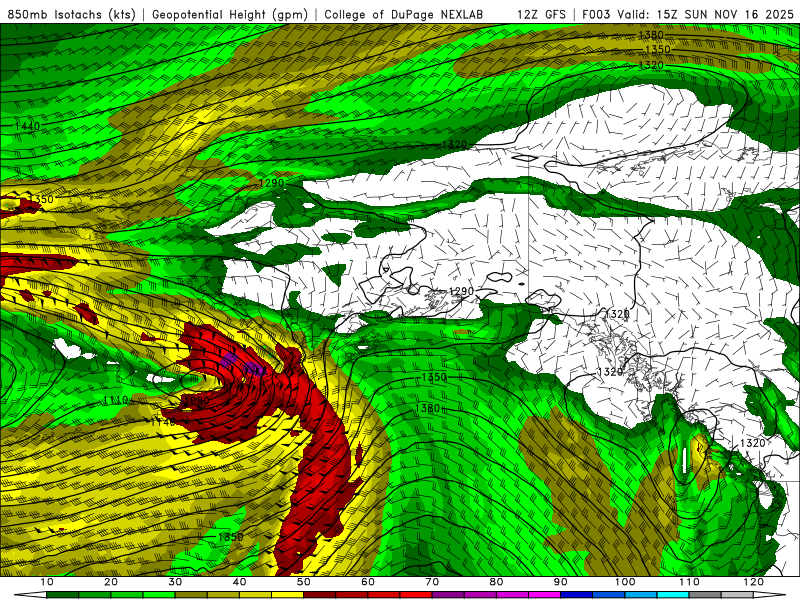Viewport: 800px width, 600px height.
Task: Click the 10 knot colorbar label
Action: [x=46, y=582]
